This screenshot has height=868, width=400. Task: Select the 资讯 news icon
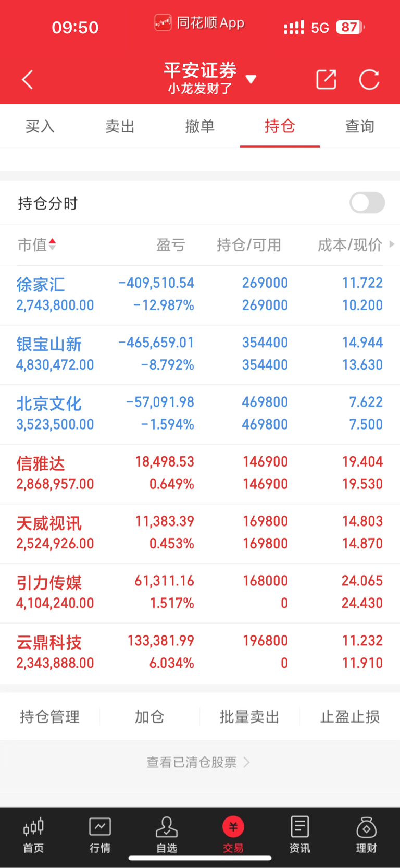point(300,835)
